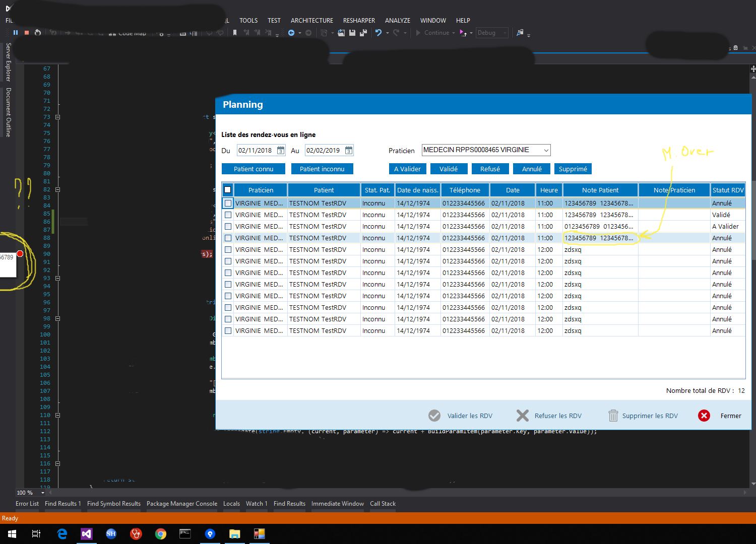The height and width of the screenshot is (544, 756).
Task: Toggle the Annulé status filter
Action: 532,169
